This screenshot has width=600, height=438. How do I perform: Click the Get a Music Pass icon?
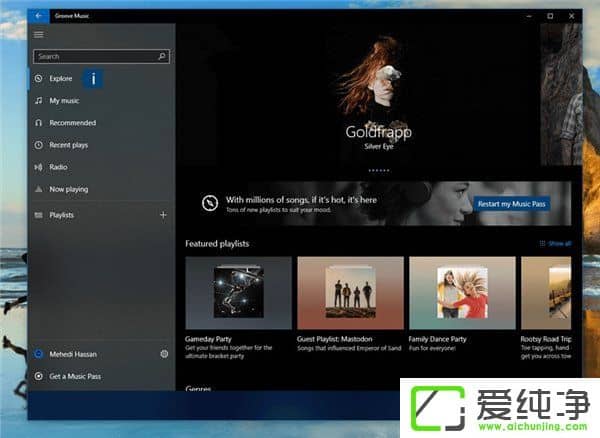pyautogui.click(x=38, y=376)
